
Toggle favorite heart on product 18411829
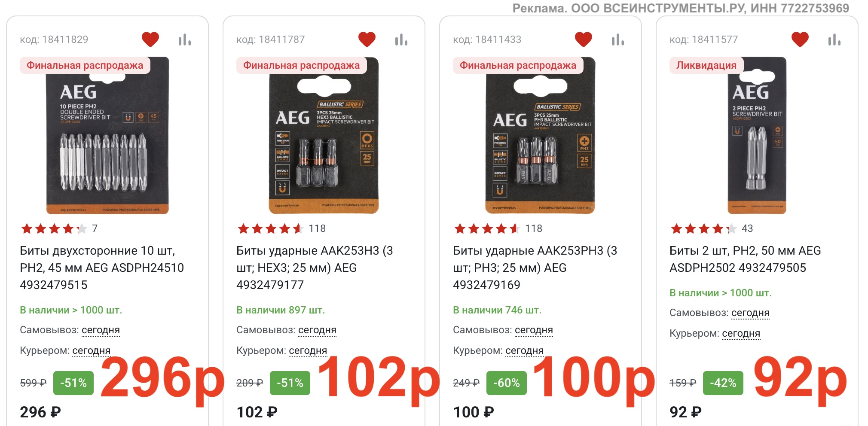coord(150,40)
